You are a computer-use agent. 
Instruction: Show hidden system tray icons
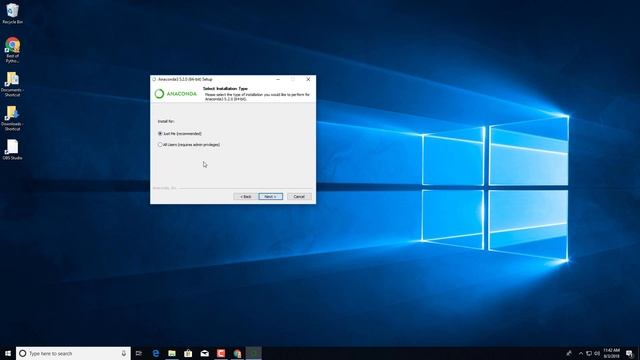581,353
